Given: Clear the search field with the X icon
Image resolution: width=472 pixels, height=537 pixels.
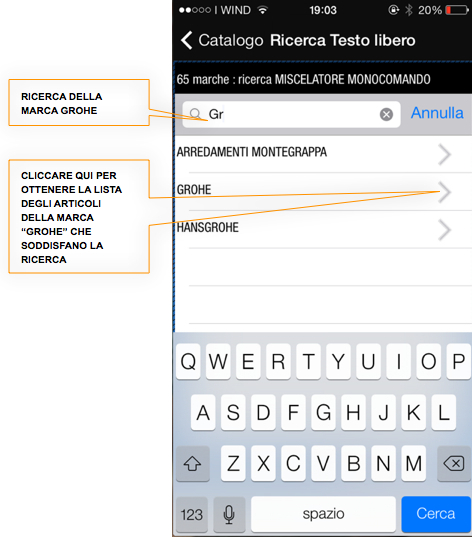Looking at the screenshot, I should coord(386,114).
